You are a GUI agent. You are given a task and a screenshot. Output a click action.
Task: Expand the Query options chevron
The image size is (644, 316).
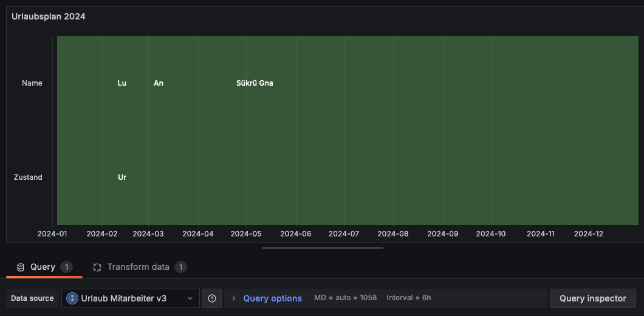(234, 298)
